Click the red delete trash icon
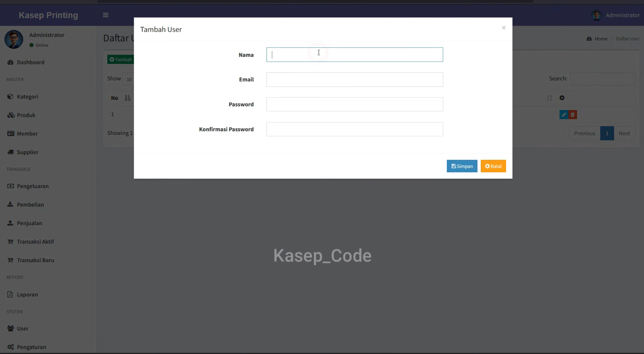 point(573,115)
